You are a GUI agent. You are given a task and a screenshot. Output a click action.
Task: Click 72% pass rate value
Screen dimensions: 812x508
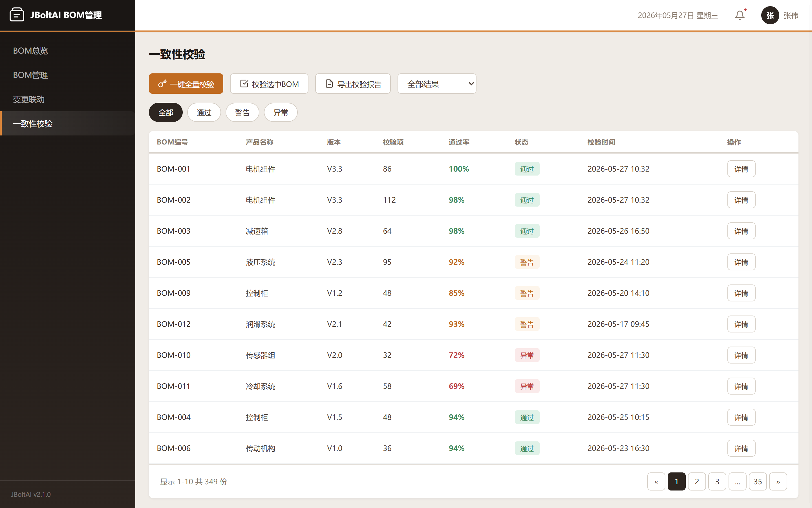point(457,355)
